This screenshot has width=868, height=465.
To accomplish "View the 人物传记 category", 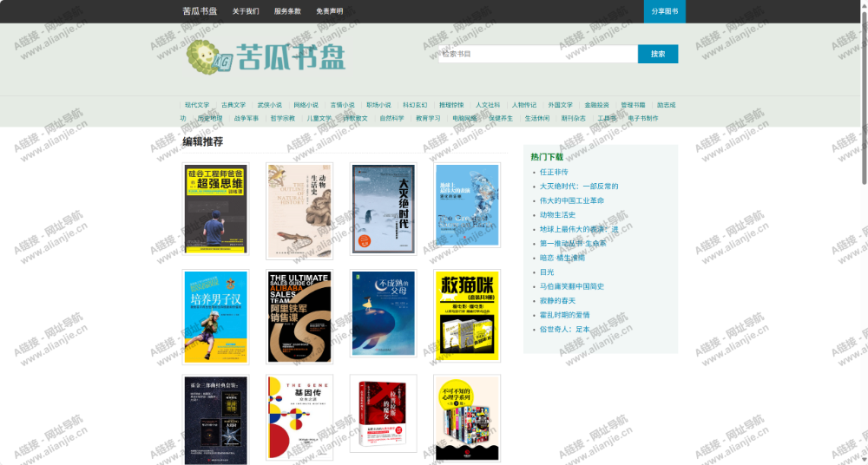I will (524, 105).
